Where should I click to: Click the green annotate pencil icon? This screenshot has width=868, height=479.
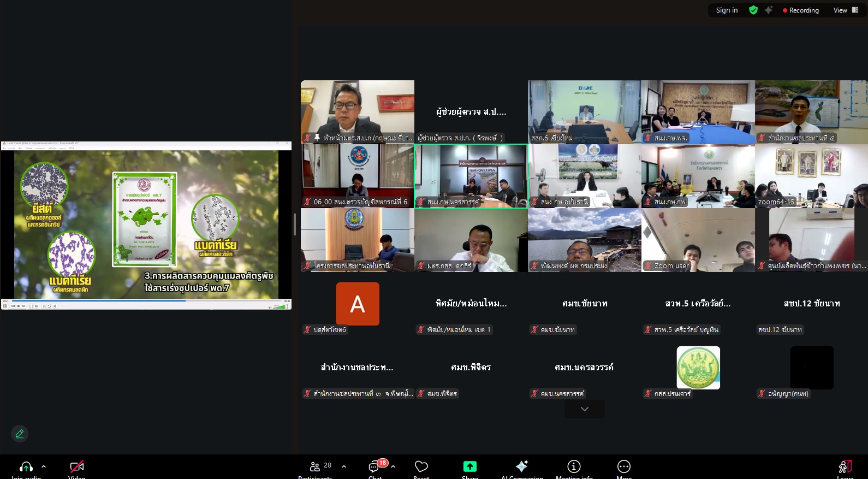[x=20, y=434]
